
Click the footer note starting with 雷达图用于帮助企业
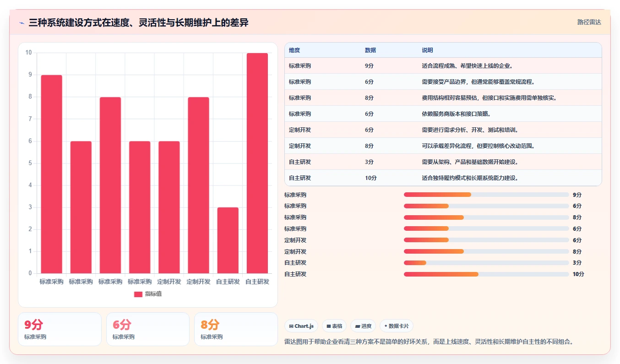click(x=429, y=342)
